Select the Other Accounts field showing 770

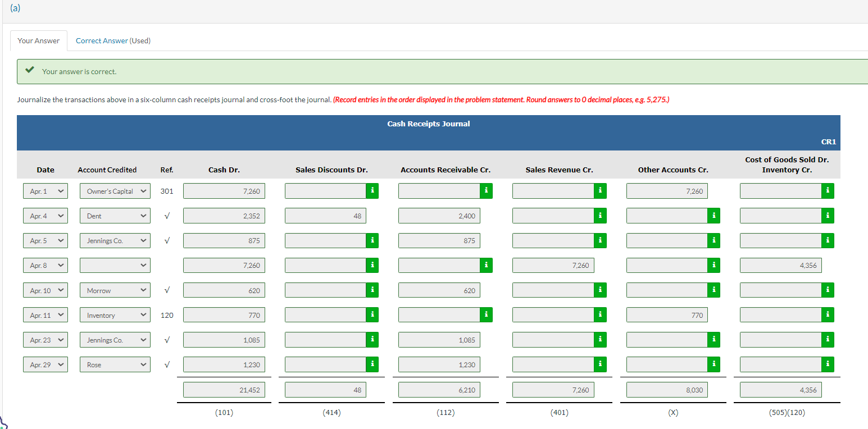[667, 316]
